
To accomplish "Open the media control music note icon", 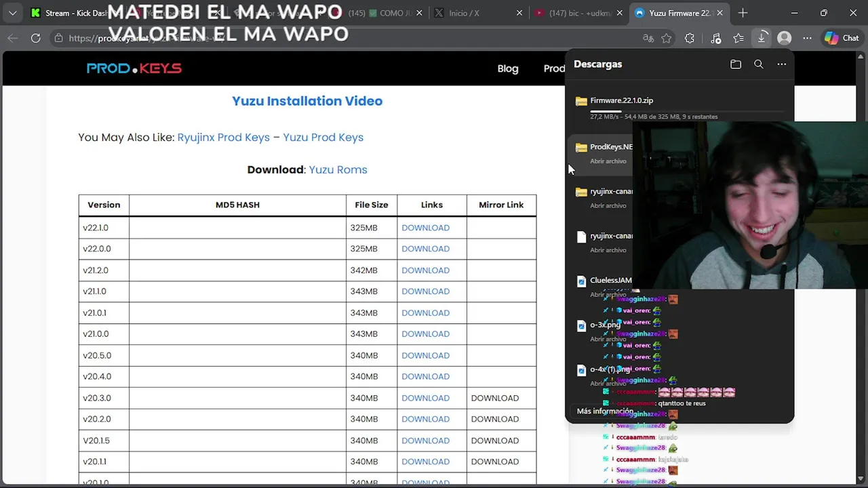I will 716,39.
